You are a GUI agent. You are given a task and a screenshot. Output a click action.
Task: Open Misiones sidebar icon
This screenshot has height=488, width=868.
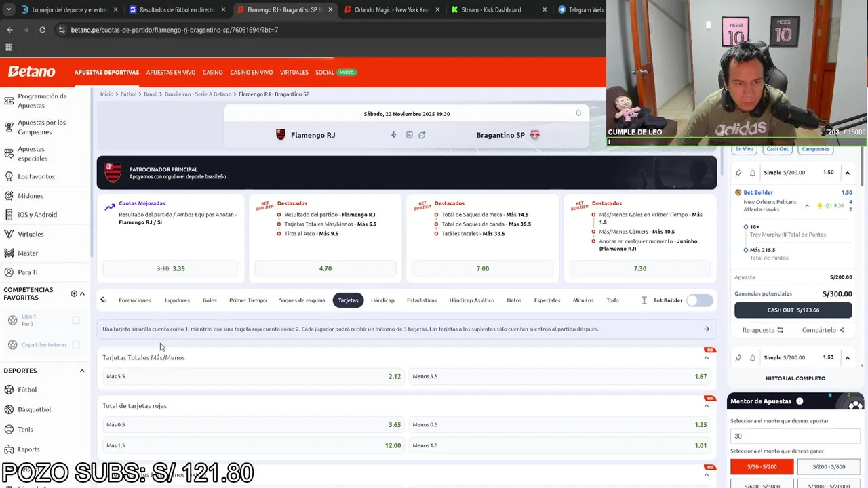[x=9, y=196]
